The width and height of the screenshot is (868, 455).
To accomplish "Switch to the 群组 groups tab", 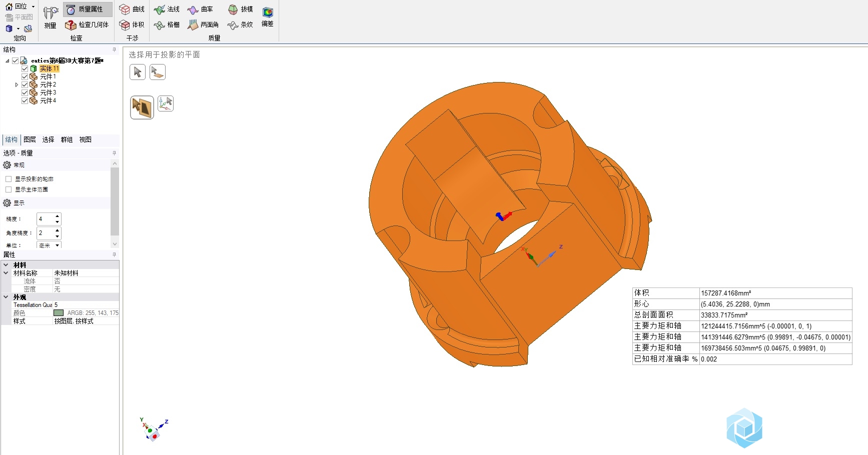I will [67, 140].
